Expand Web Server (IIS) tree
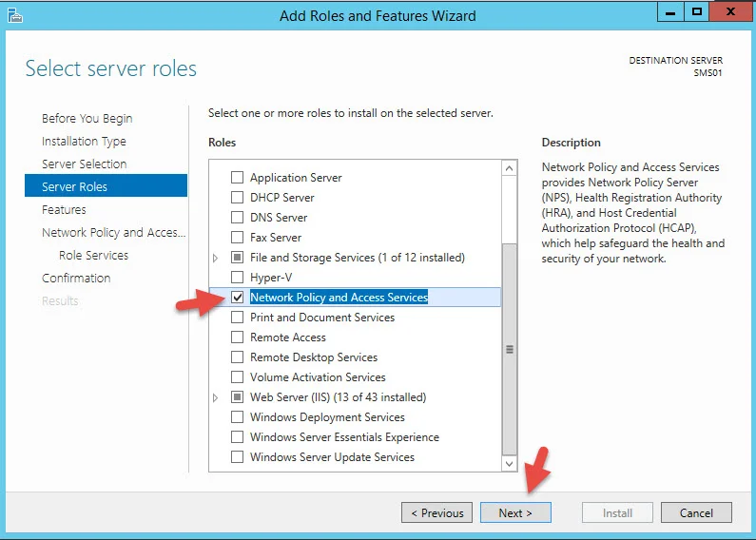Viewport: 756px width, 540px height. tap(216, 397)
